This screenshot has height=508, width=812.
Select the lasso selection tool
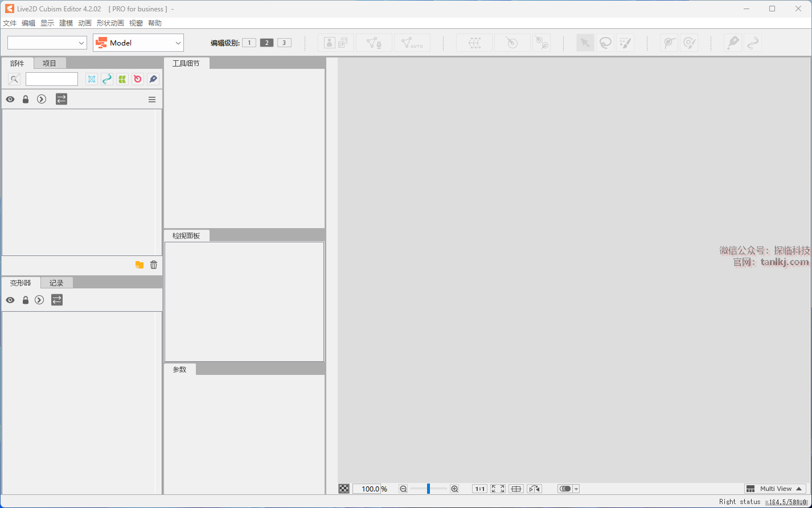pyautogui.click(x=605, y=43)
